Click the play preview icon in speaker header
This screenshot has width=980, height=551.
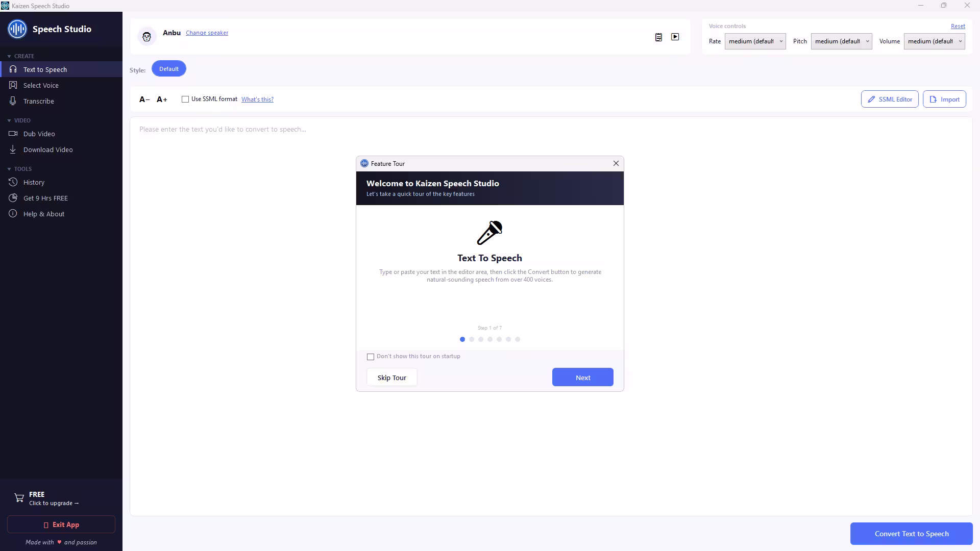pos(675,37)
